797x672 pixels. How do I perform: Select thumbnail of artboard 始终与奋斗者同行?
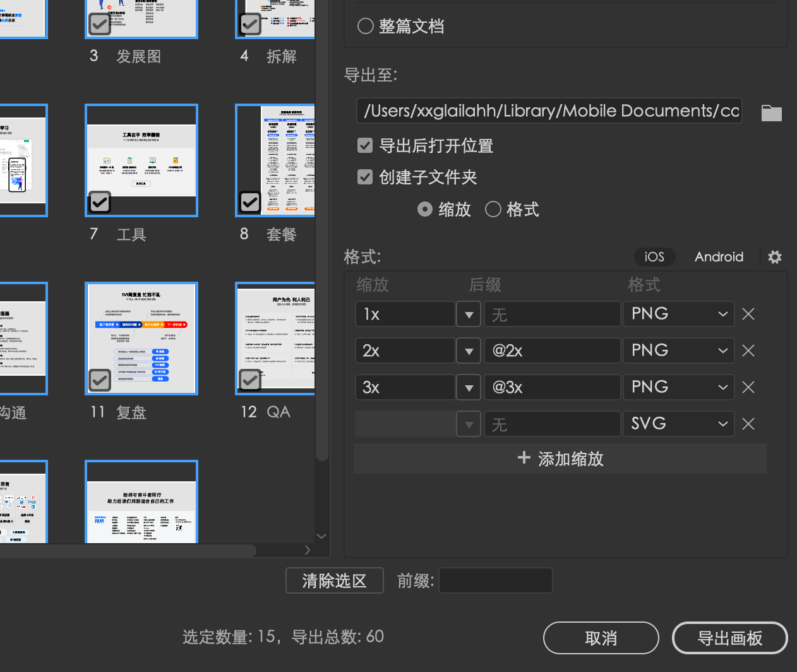point(141,502)
